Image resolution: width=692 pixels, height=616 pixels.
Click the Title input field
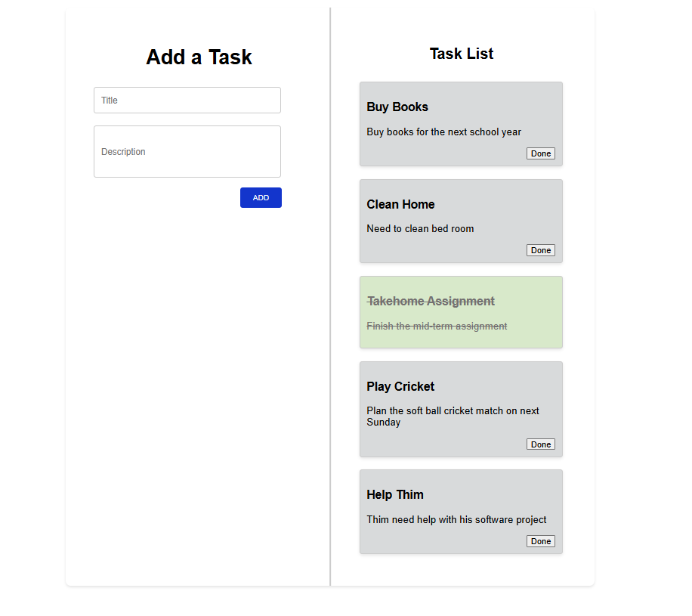[x=187, y=101]
